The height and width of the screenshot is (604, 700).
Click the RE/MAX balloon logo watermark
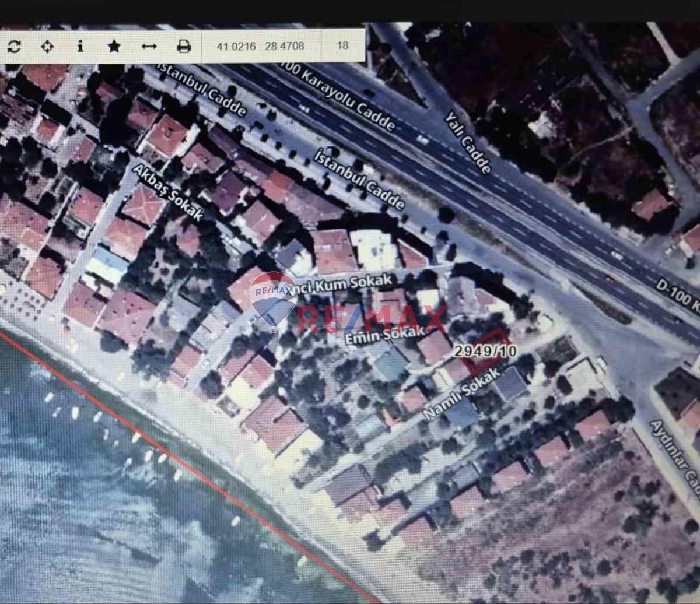[x=272, y=299]
